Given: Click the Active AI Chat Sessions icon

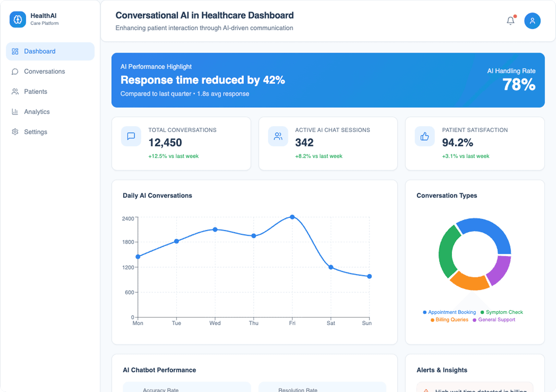Looking at the screenshot, I should coord(278,136).
